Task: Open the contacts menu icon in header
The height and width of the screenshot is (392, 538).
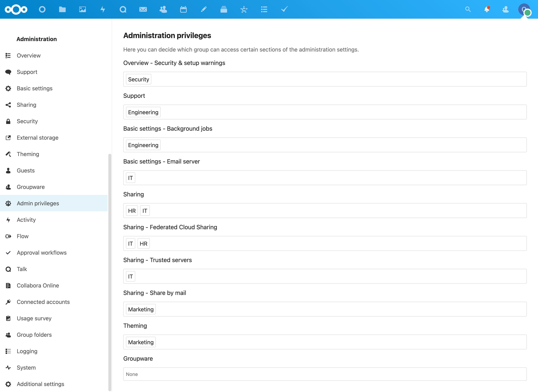Action: point(505,10)
